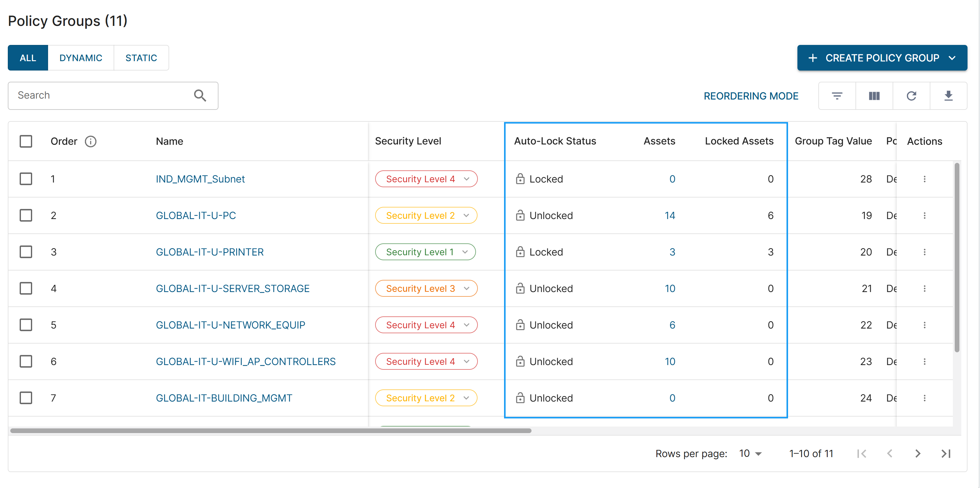
Task: Tick the select-all header checkbox
Action: click(26, 141)
